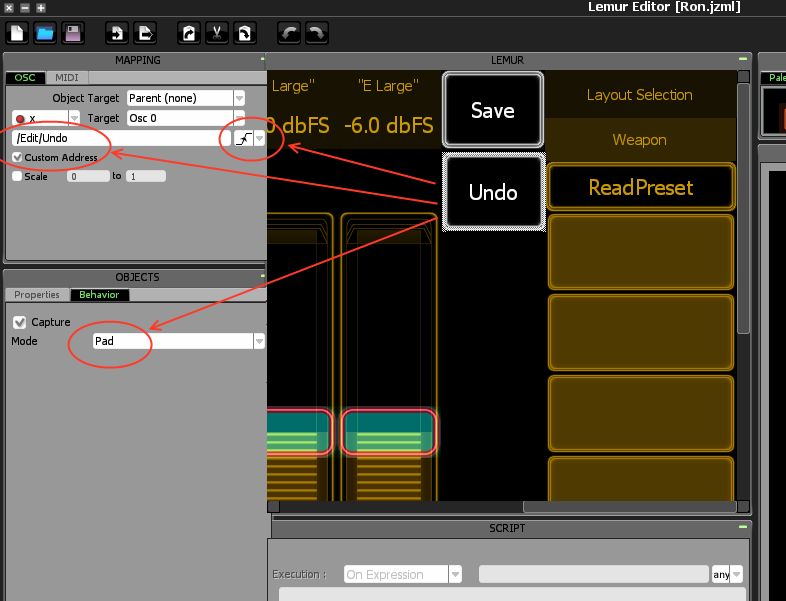Open the Properties tab in OBJECTS

[x=37, y=295]
